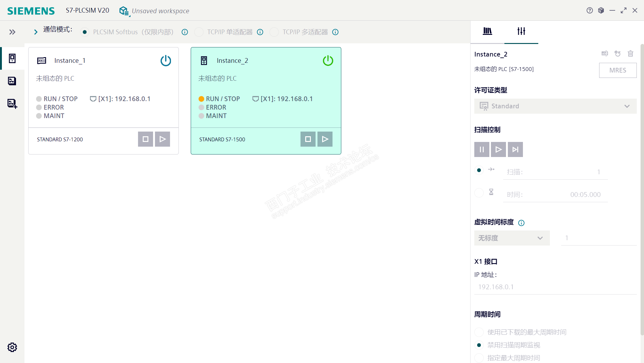Click Instance_1 power icon
This screenshot has width=644, height=363.
[x=166, y=61]
